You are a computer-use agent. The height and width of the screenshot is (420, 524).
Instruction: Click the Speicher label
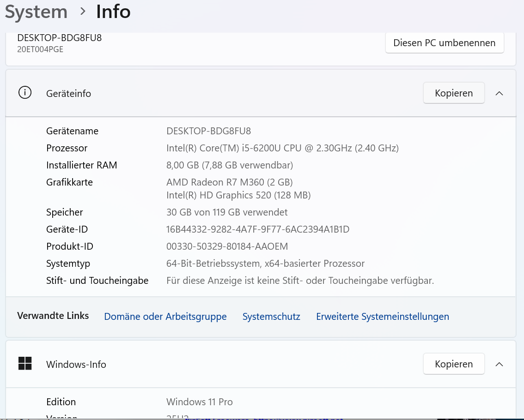pyautogui.click(x=65, y=212)
